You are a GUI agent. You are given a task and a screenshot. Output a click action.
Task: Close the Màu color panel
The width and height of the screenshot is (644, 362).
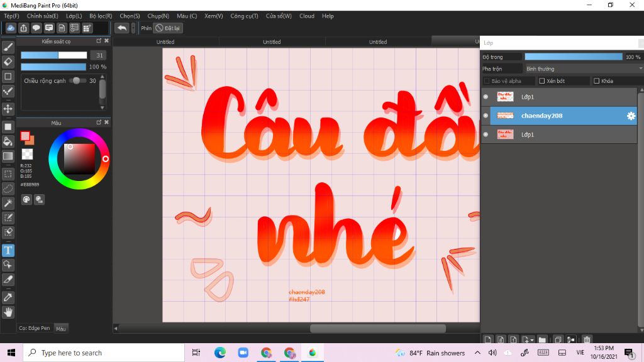(x=106, y=122)
